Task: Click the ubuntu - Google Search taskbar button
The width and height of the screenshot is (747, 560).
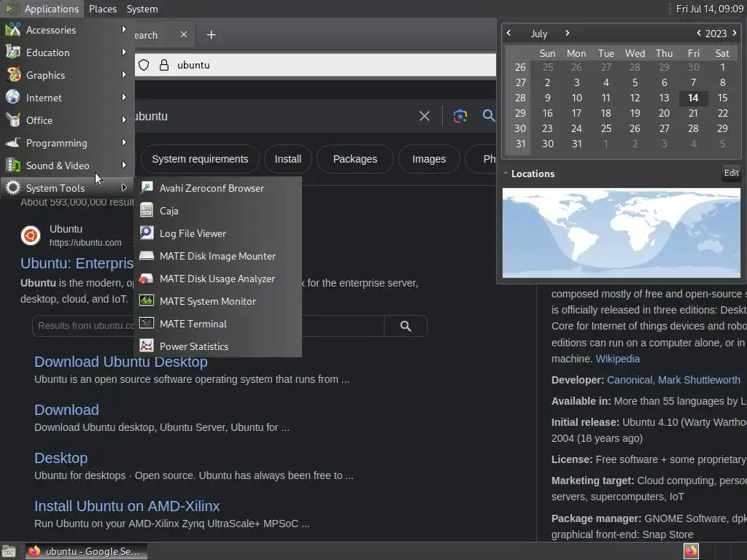Action: (86, 551)
